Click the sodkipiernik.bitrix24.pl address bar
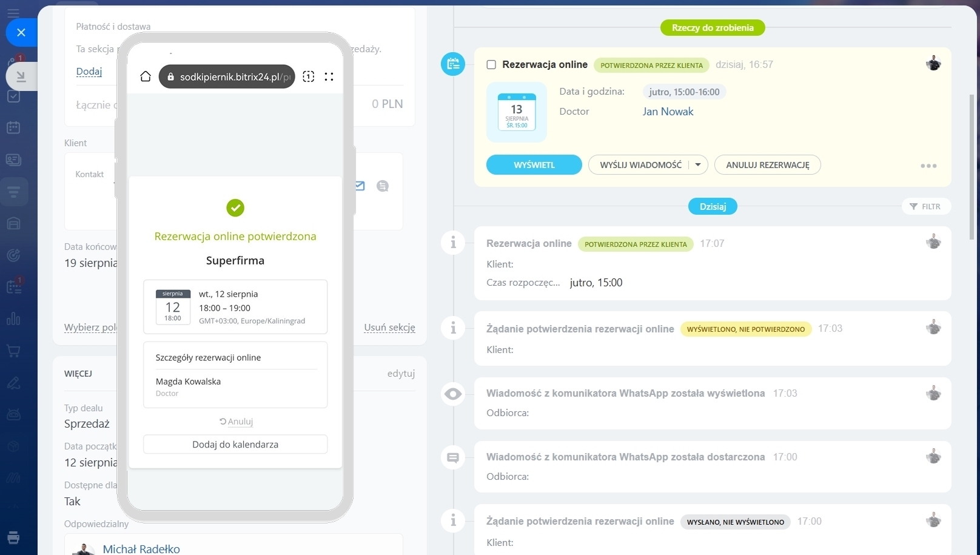This screenshot has height=555, width=980. [x=227, y=76]
